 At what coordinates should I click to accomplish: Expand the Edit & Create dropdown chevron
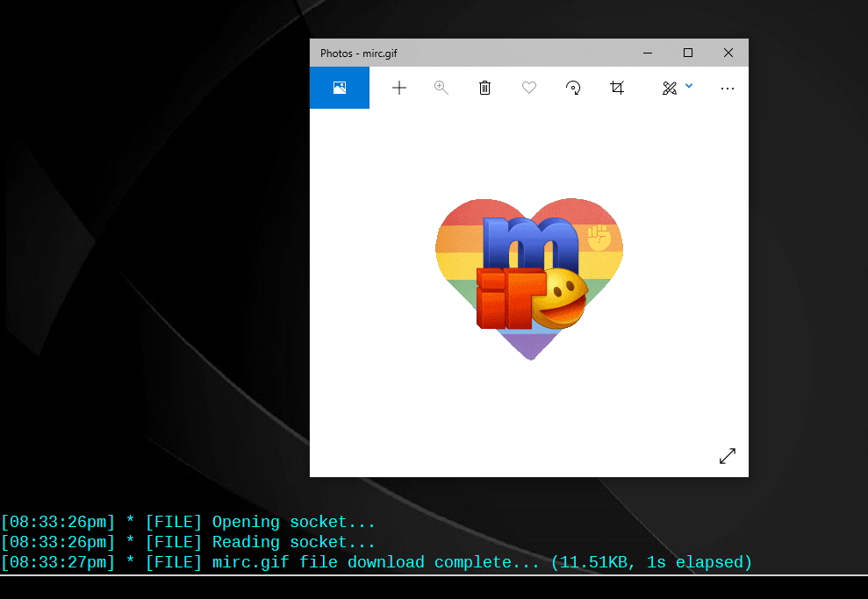(x=689, y=86)
